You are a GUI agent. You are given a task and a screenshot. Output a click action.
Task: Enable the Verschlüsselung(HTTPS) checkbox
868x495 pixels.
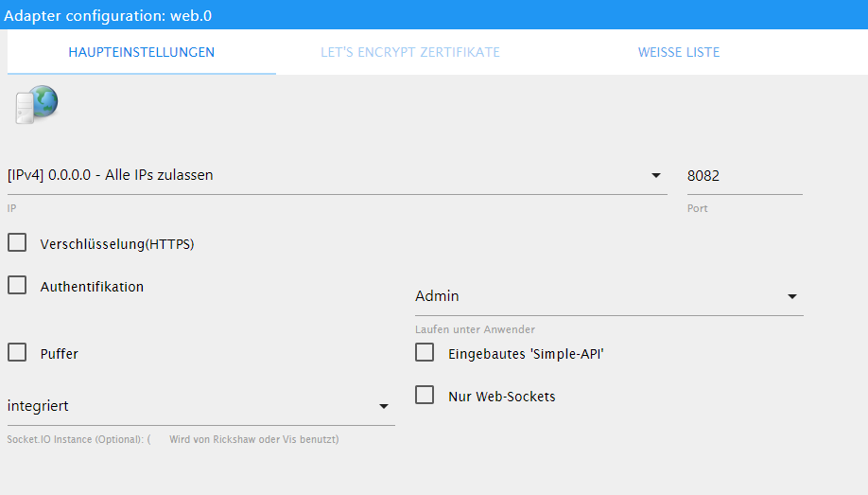tap(17, 243)
